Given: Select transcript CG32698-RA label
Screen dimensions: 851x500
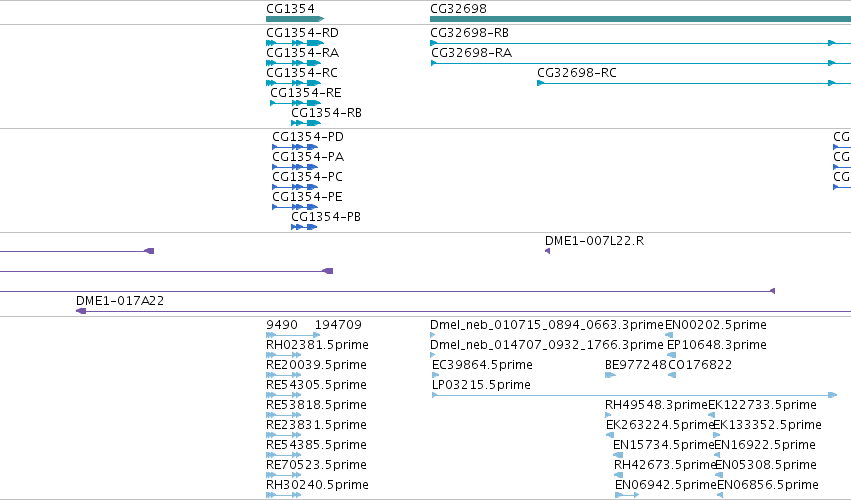Looking at the screenshot, I should pyautogui.click(x=471, y=53).
